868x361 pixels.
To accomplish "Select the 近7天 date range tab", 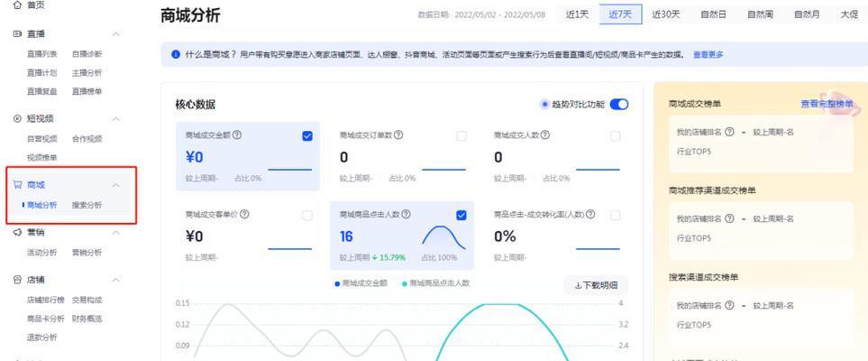I will (x=620, y=14).
